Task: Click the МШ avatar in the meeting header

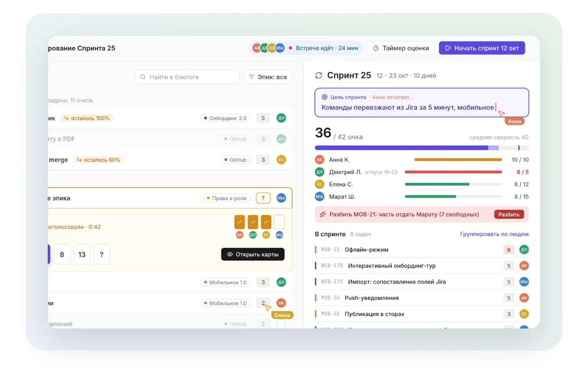Action: [280, 48]
